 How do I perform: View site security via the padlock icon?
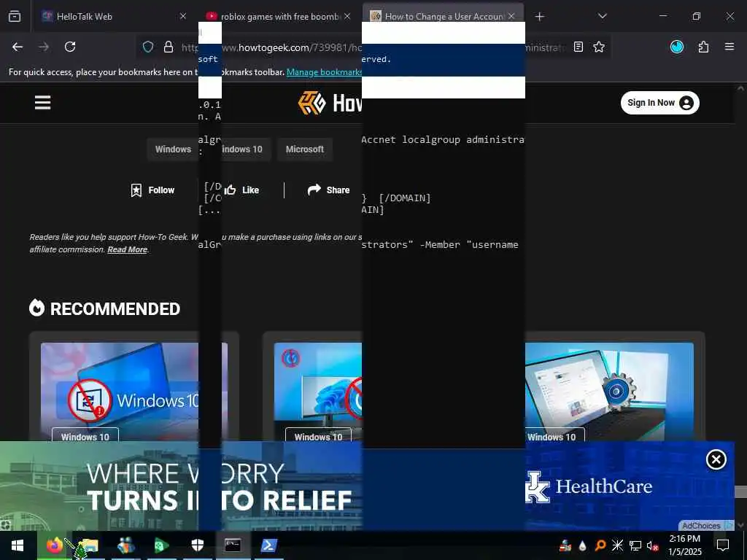[169, 47]
